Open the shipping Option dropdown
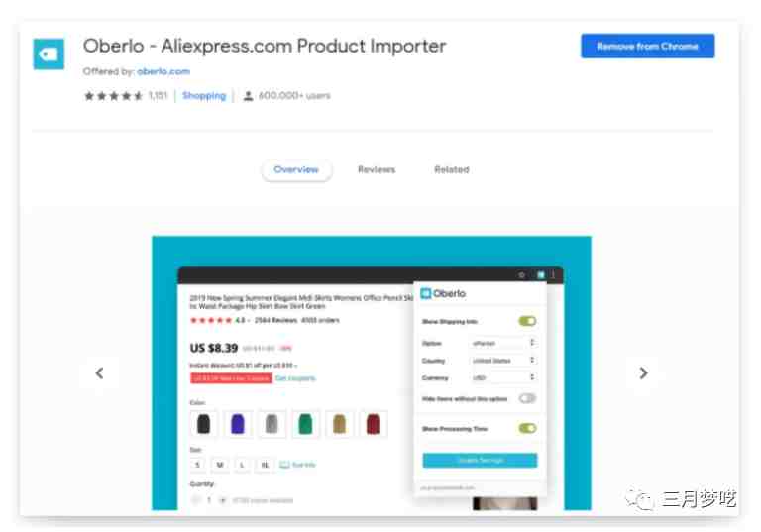The height and width of the screenshot is (532, 761). pos(502,343)
